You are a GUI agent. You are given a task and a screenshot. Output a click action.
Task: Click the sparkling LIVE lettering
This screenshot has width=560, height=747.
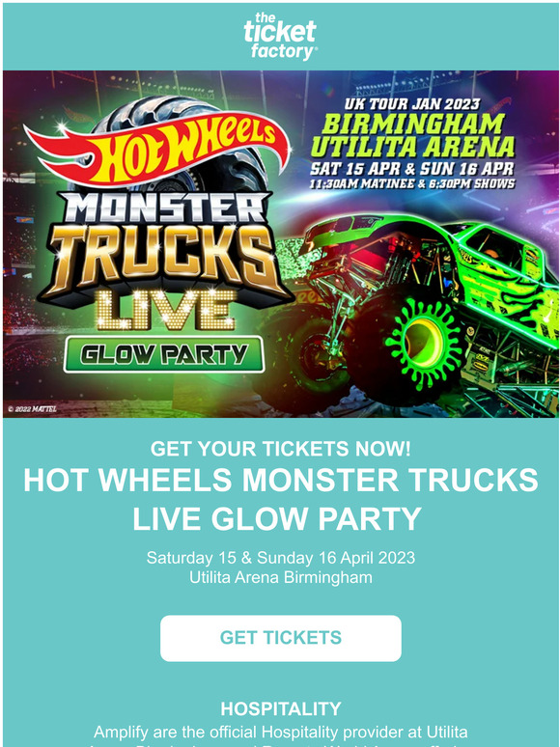point(166,310)
